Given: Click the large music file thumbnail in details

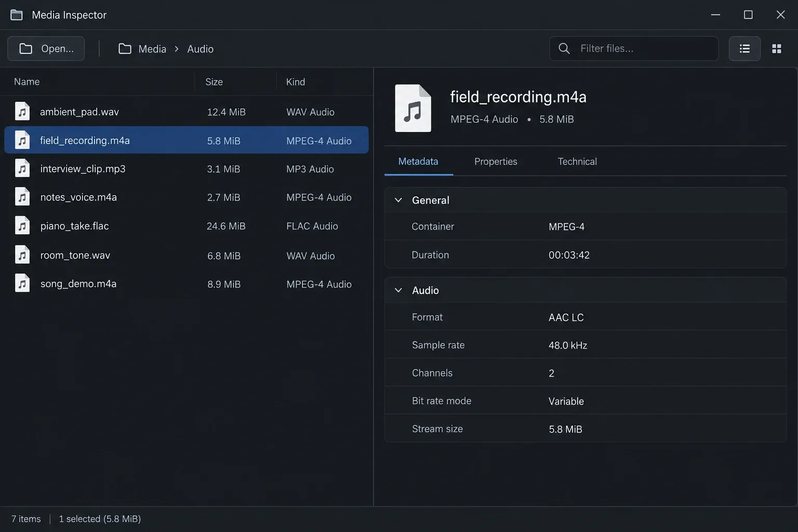Looking at the screenshot, I should click(x=413, y=108).
